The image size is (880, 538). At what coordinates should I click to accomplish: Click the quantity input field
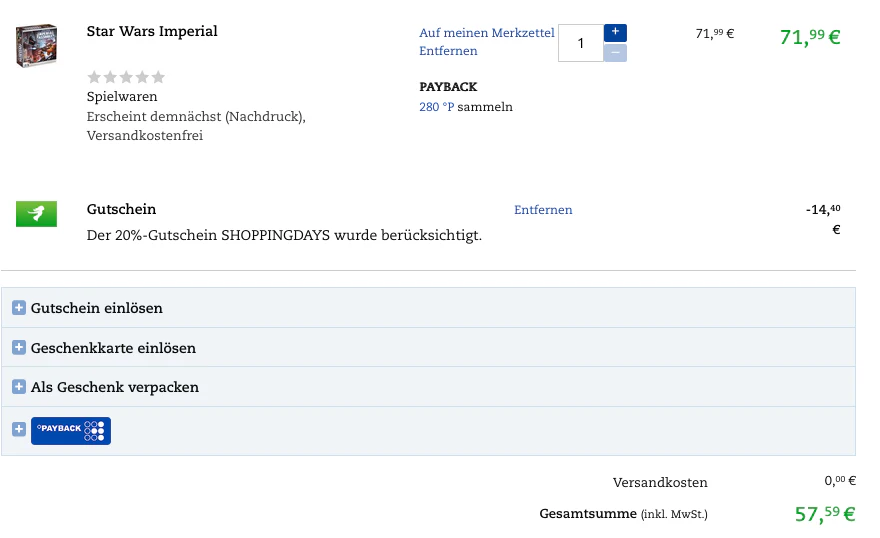click(581, 43)
